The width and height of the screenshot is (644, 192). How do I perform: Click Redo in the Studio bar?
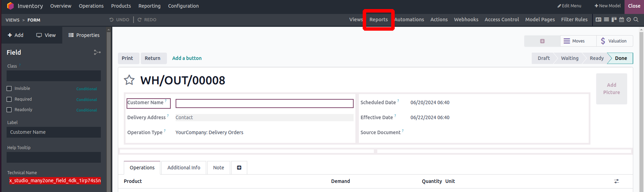point(147,20)
